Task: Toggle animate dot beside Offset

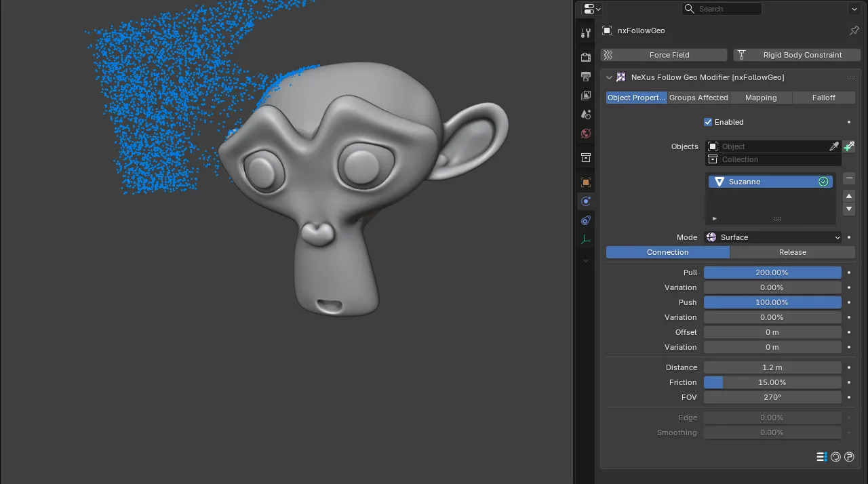Action: 849,332
